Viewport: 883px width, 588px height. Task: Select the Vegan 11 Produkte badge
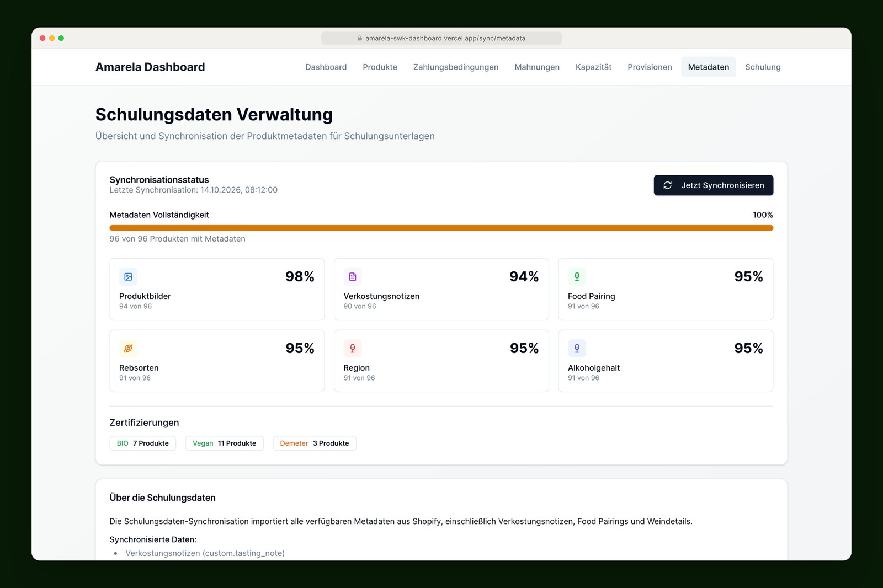(x=225, y=443)
